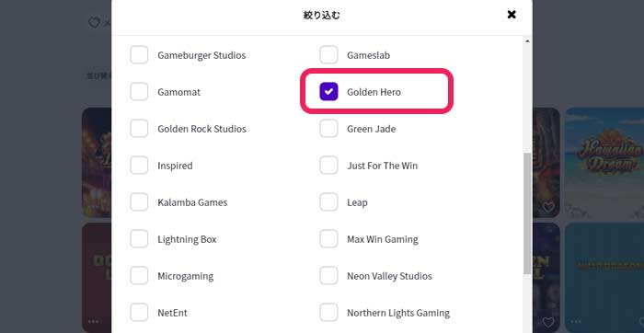Open the Hawaiian Dream game thumbnail
This screenshot has height=333, width=644.
click(x=604, y=163)
